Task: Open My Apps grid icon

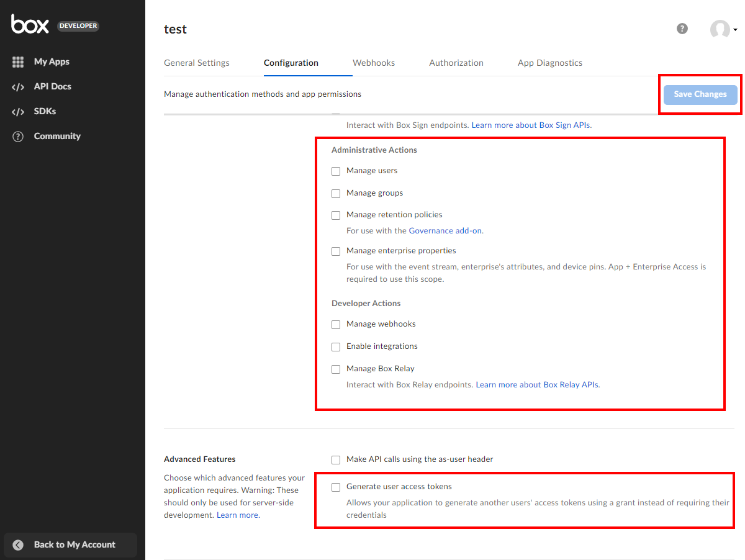Action: [x=18, y=62]
